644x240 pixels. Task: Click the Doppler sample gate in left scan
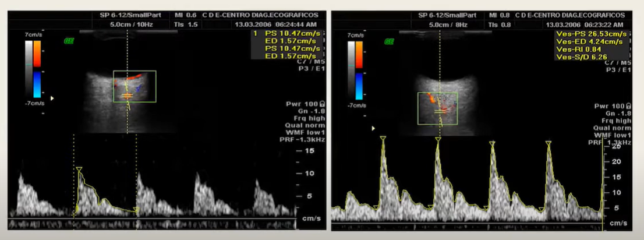[x=128, y=95]
